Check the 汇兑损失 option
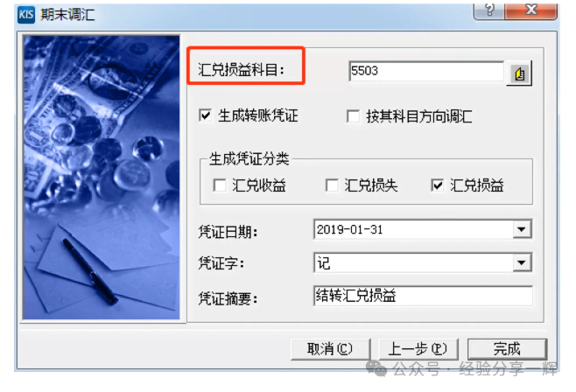Screen dimensions: 576x392 [x=332, y=185]
